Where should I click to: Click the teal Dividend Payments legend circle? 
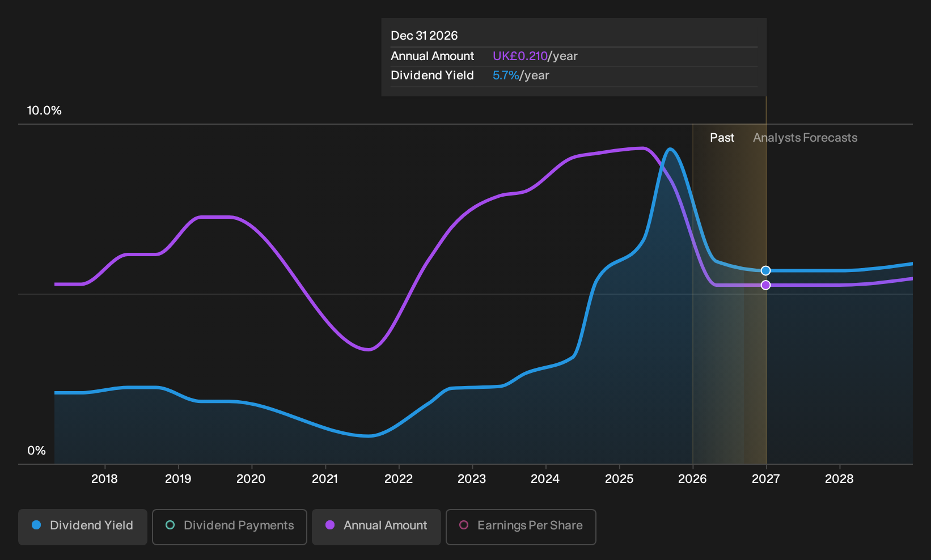tap(170, 525)
